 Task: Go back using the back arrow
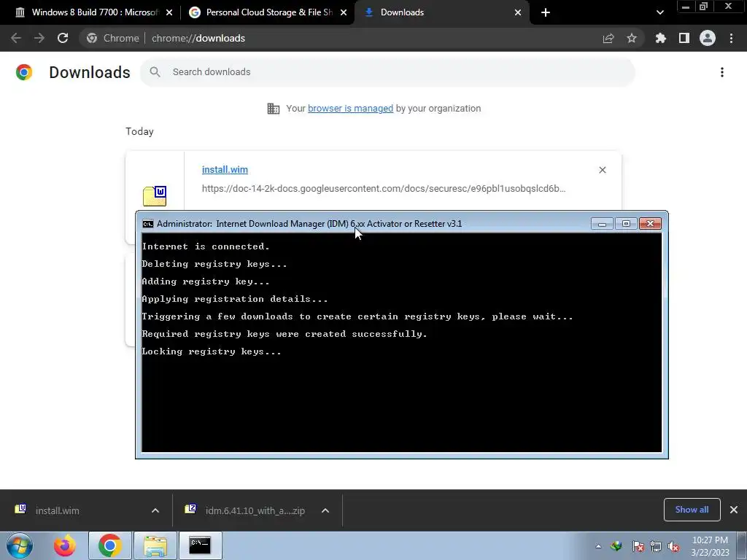point(16,38)
